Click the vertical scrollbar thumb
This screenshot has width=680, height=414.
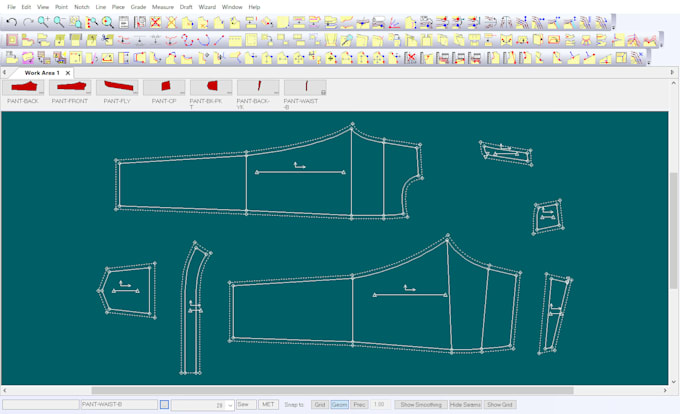(673, 230)
